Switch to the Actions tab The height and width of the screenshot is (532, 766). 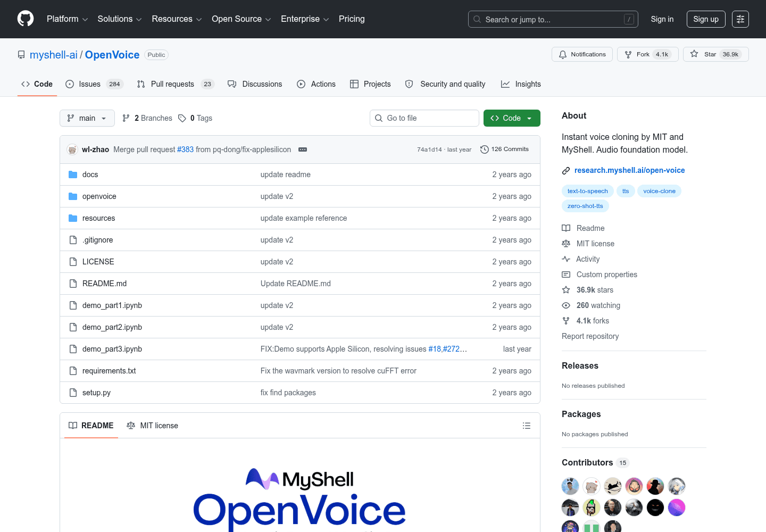317,84
